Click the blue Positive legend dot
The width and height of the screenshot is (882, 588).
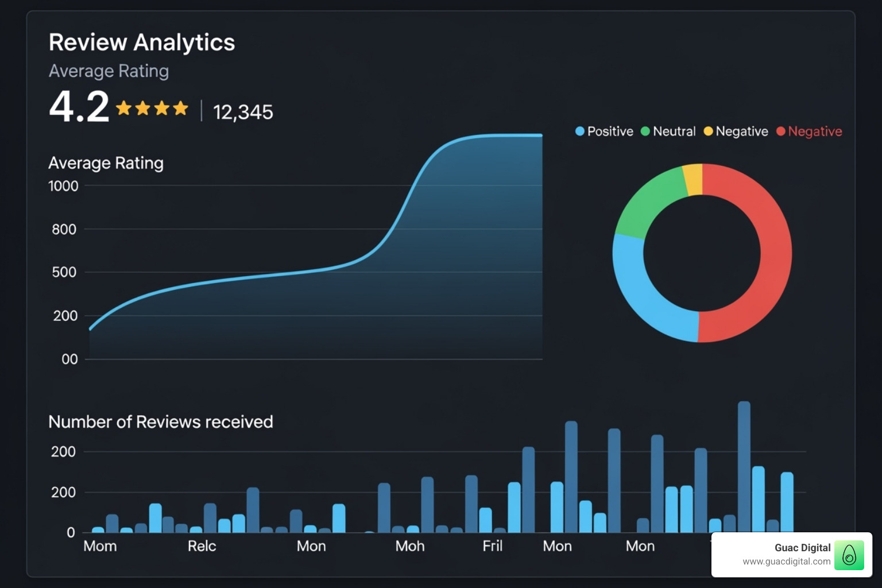coord(580,131)
